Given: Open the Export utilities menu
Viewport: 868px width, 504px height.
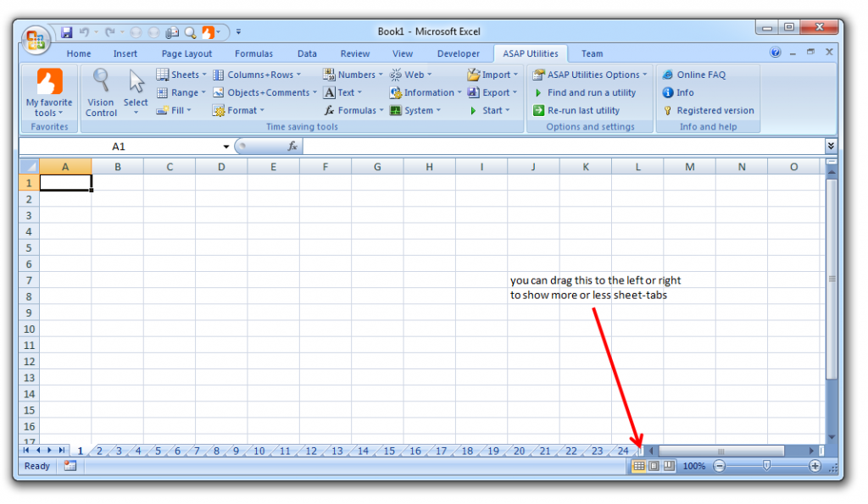Looking at the screenshot, I should click(x=492, y=92).
